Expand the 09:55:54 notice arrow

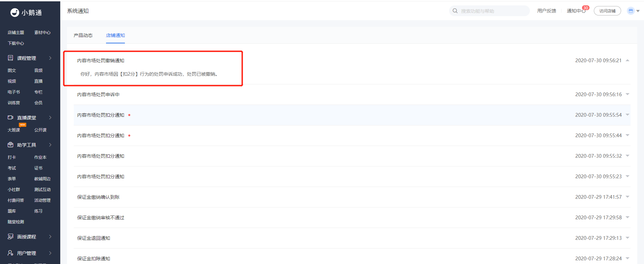628,115
